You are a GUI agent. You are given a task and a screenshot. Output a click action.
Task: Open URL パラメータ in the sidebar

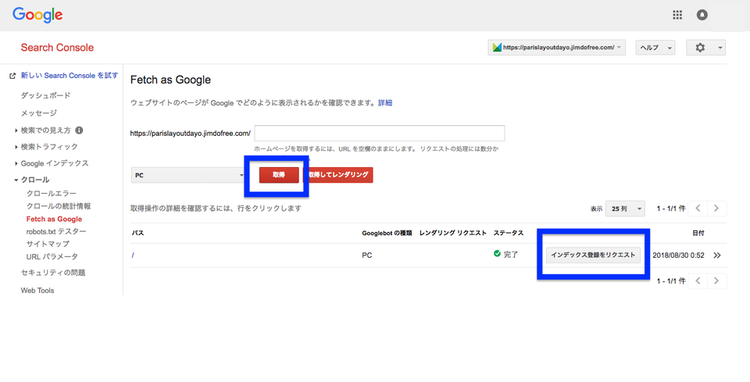[52, 257]
